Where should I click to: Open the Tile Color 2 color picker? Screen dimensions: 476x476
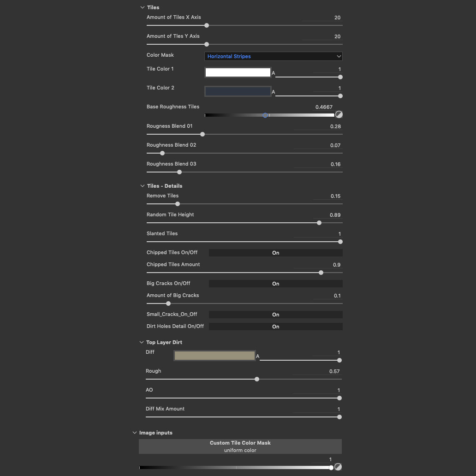[x=238, y=91]
